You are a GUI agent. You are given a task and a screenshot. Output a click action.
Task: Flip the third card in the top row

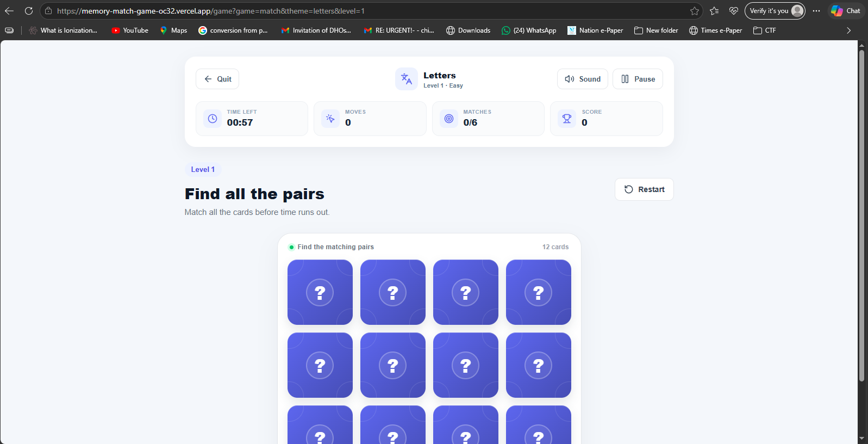[x=466, y=292]
